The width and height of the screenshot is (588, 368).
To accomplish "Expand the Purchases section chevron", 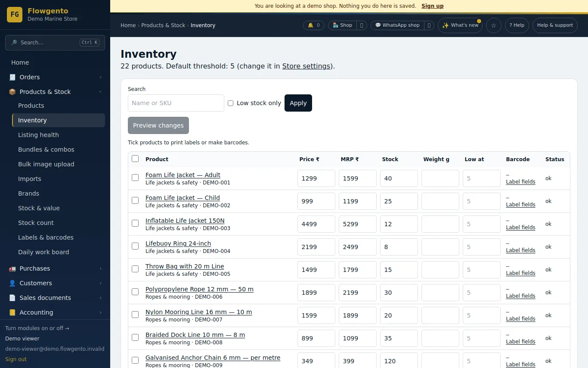I will [x=100, y=268].
